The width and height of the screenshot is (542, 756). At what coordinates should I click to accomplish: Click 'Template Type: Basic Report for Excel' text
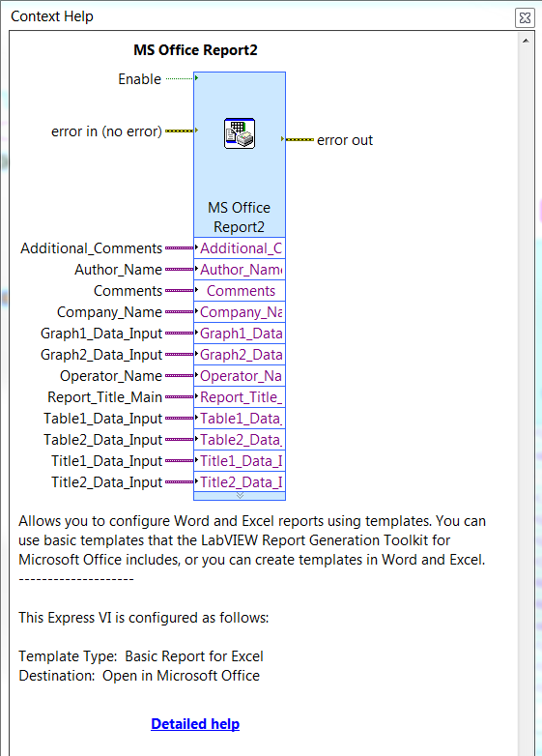click(x=141, y=656)
